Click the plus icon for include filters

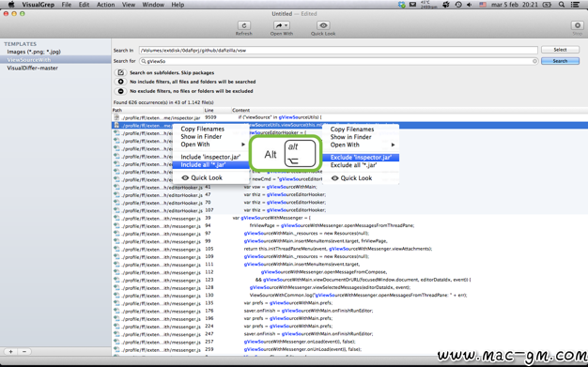click(121, 82)
